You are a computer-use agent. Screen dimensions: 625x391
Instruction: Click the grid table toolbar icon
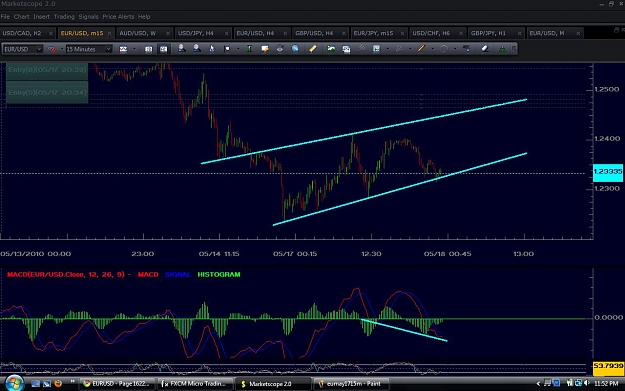pyautogui.click(x=376, y=49)
